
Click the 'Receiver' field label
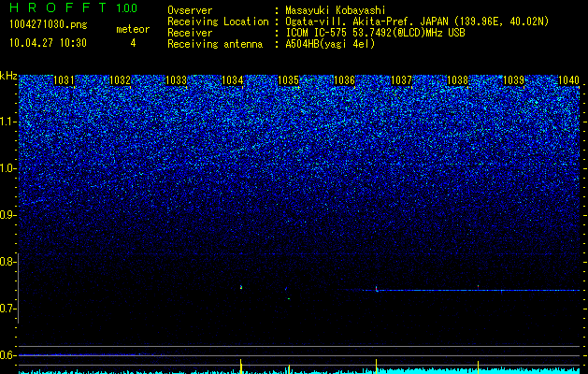190,33
